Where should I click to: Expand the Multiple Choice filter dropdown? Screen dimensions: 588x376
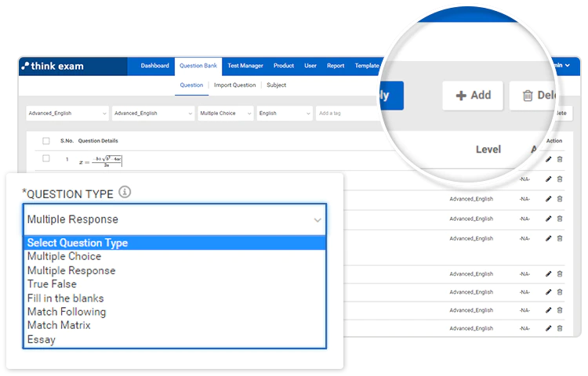pos(226,113)
